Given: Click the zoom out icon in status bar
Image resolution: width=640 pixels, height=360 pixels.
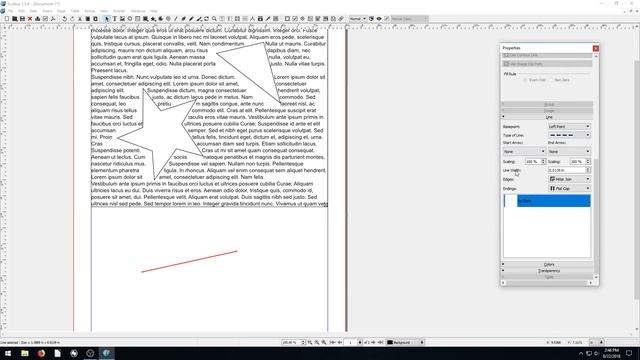Looking at the screenshot, I should 310,342.
